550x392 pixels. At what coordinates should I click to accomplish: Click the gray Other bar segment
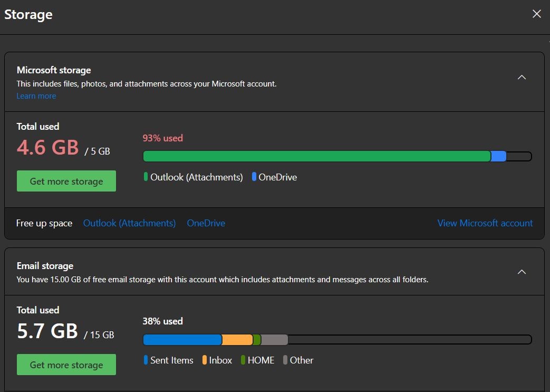point(274,340)
